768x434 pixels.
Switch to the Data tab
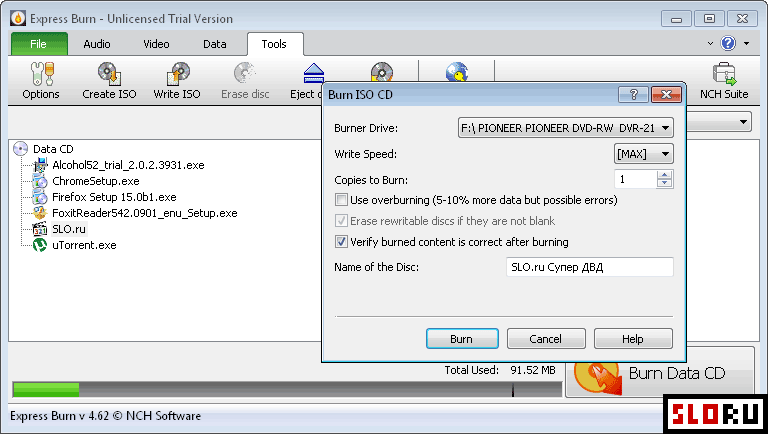[x=215, y=44]
